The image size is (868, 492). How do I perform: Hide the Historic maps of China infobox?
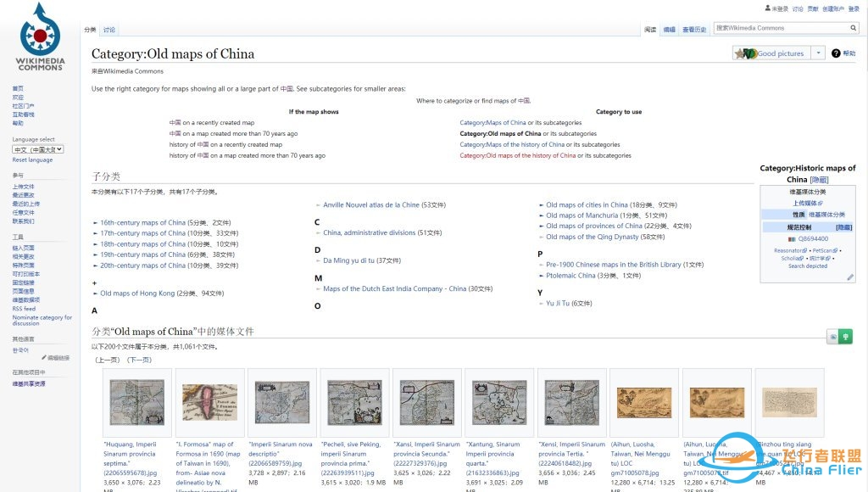pyautogui.click(x=819, y=180)
